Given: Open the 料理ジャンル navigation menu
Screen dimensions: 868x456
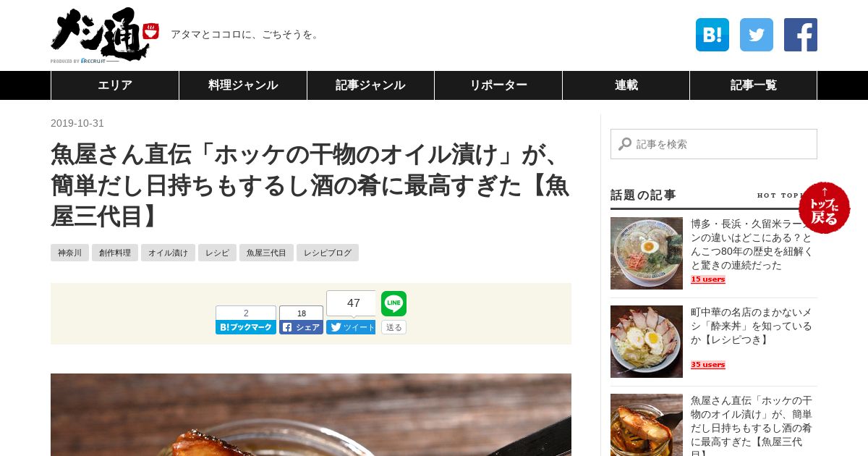Looking at the screenshot, I should coord(243,85).
